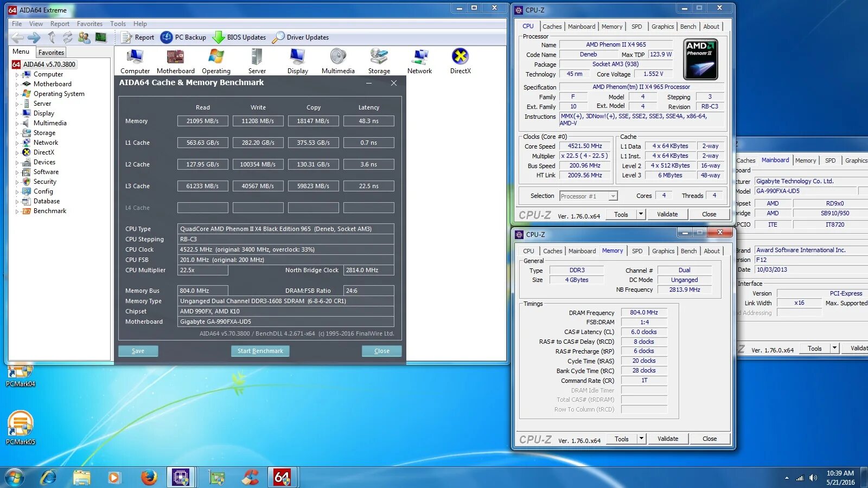Click the up-level arrow in AIDA64 toolbar

[52, 37]
